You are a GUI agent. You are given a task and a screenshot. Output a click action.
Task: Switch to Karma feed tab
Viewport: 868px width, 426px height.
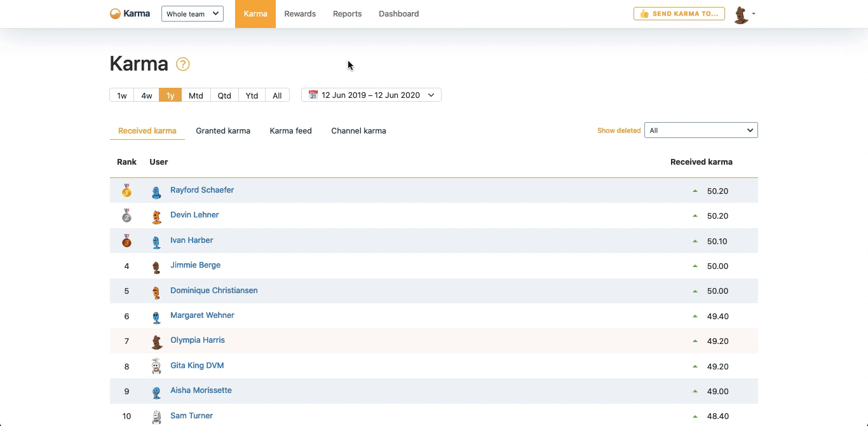(290, 130)
